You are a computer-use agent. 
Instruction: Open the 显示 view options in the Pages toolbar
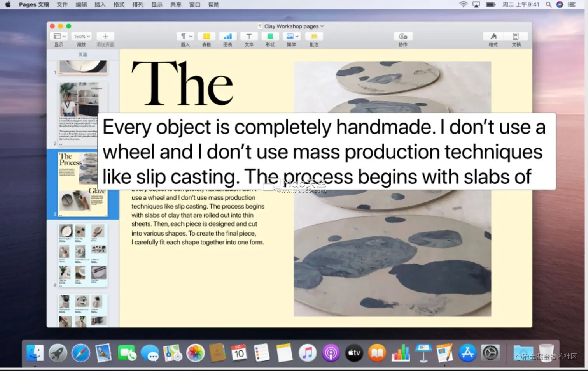(x=59, y=36)
